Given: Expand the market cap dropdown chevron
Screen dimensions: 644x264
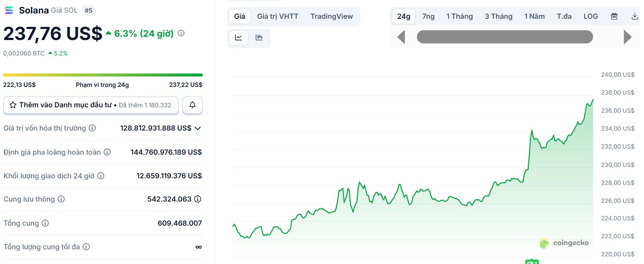Looking at the screenshot, I should coord(198,128).
